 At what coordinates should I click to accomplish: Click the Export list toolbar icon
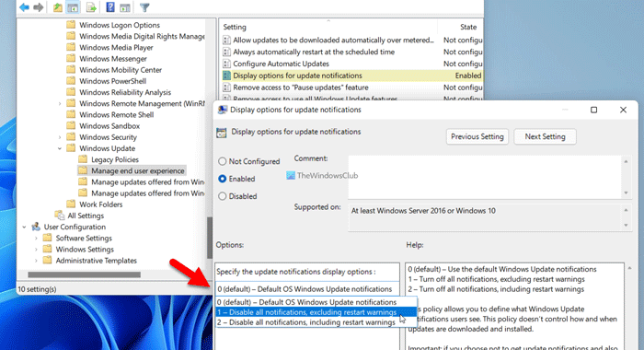point(91,7)
